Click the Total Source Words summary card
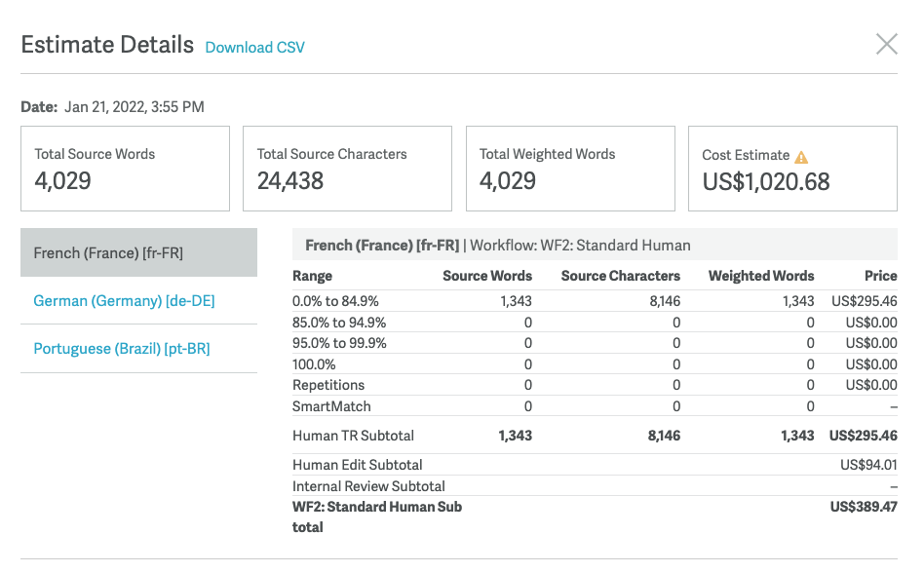Screen dimensions: 924x573 (125, 168)
